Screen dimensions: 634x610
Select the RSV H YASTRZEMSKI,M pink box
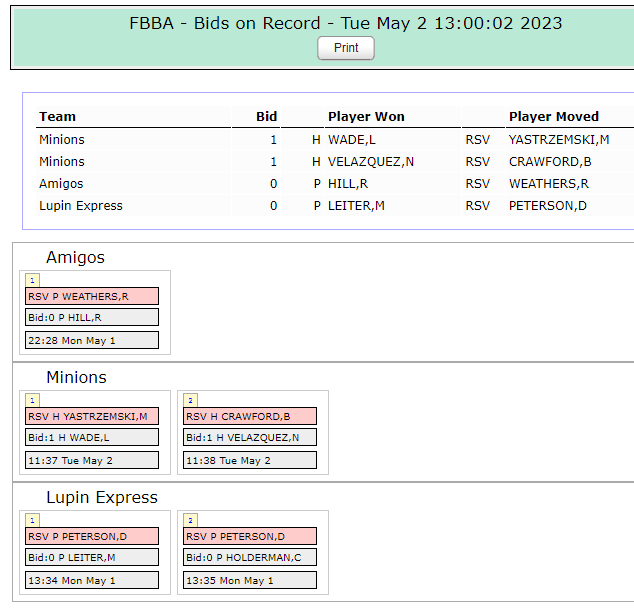[x=92, y=416]
